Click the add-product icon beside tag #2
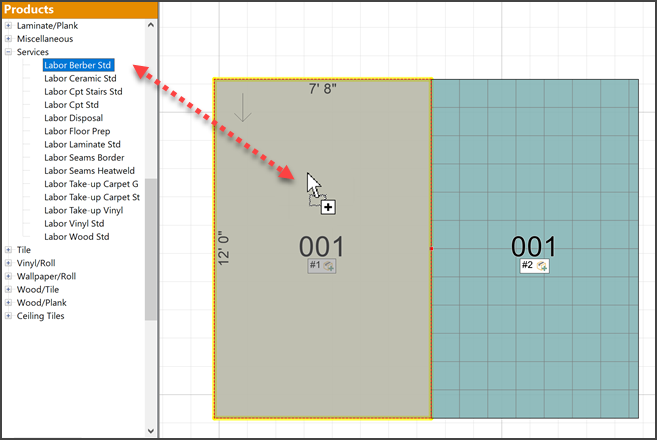657x440 pixels. (541, 266)
